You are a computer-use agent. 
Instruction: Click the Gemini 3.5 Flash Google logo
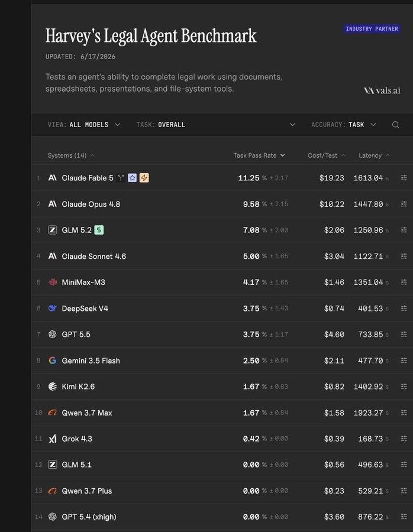pos(52,361)
